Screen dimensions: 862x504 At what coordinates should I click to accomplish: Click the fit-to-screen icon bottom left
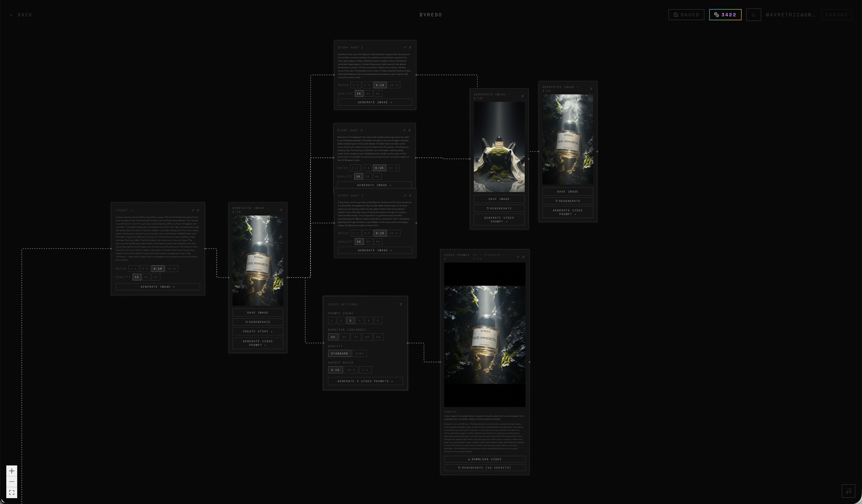point(12,492)
